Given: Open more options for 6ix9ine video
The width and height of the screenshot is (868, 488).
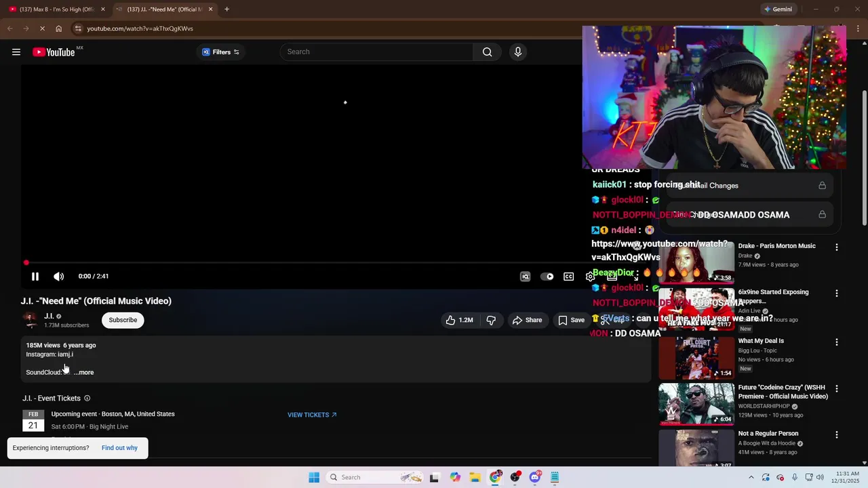Looking at the screenshot, I should pyautogui.click(x=836, y=293).
